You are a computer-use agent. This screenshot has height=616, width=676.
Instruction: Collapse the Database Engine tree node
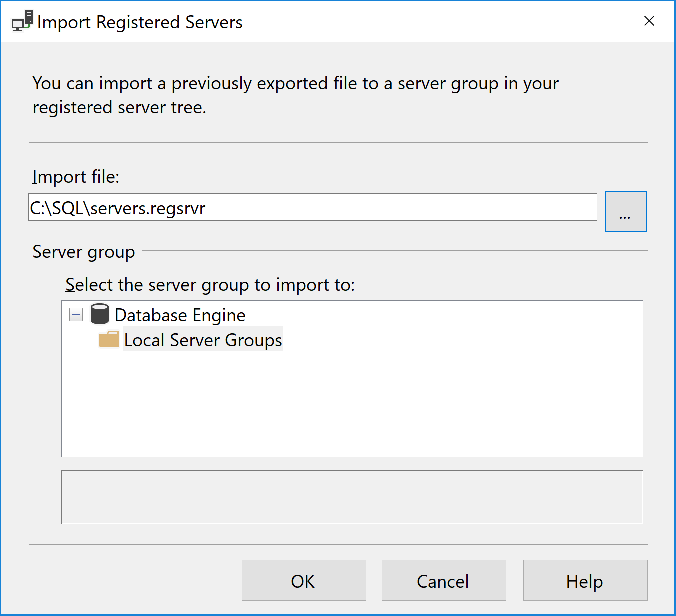pyautogui.click(x=76, y=315)
